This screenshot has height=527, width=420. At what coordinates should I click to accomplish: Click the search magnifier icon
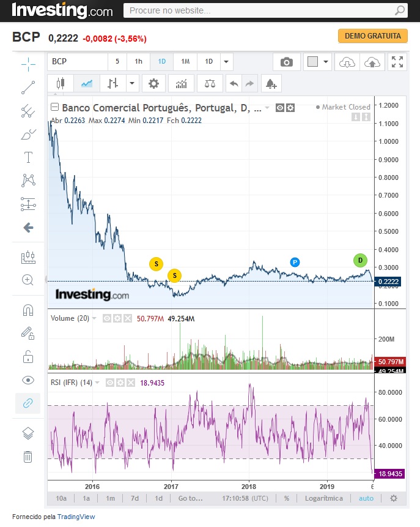(400, 10)
